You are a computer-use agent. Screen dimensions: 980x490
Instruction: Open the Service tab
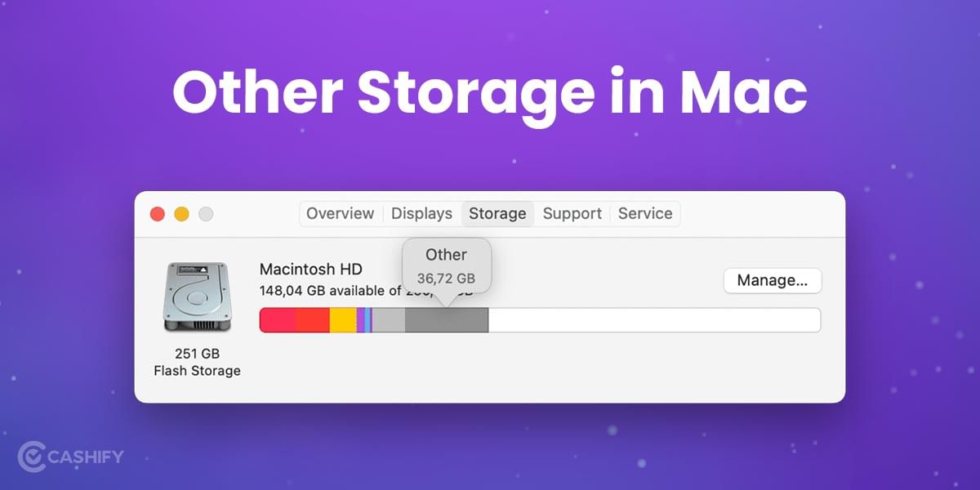pos(645,213)
